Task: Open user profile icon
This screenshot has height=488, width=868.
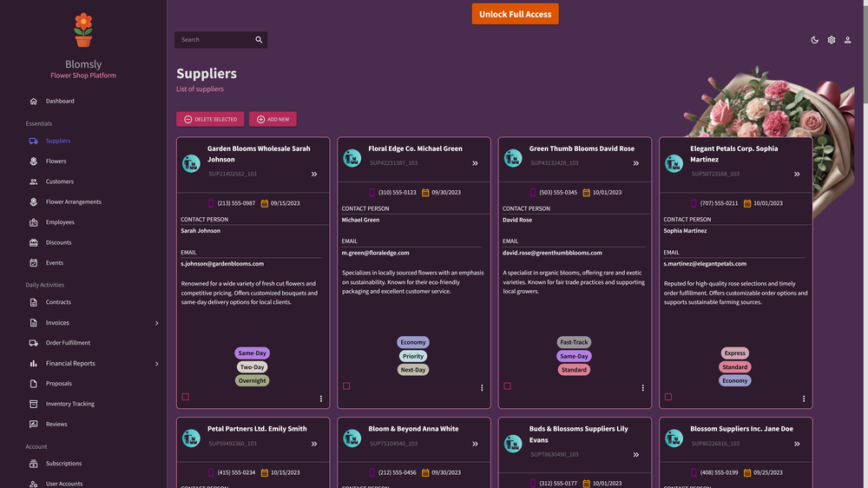Action: 847,40
